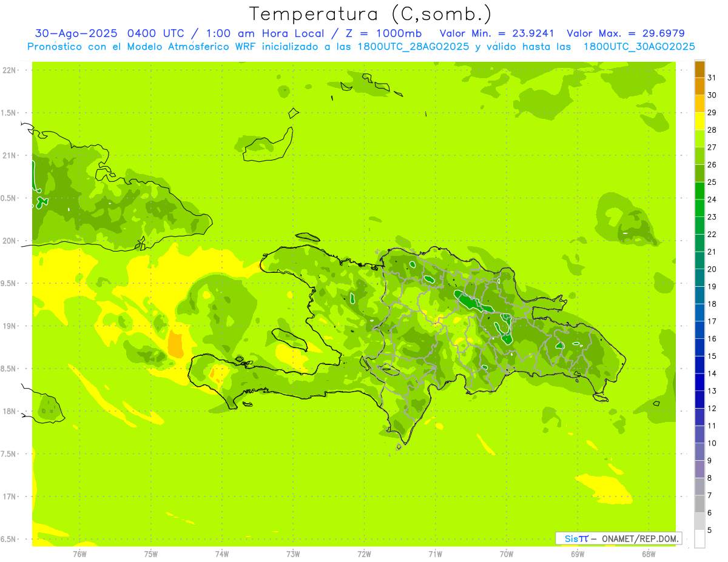Click the '69W' longitude label
The image size is (728, 562).
click(578, 554)
